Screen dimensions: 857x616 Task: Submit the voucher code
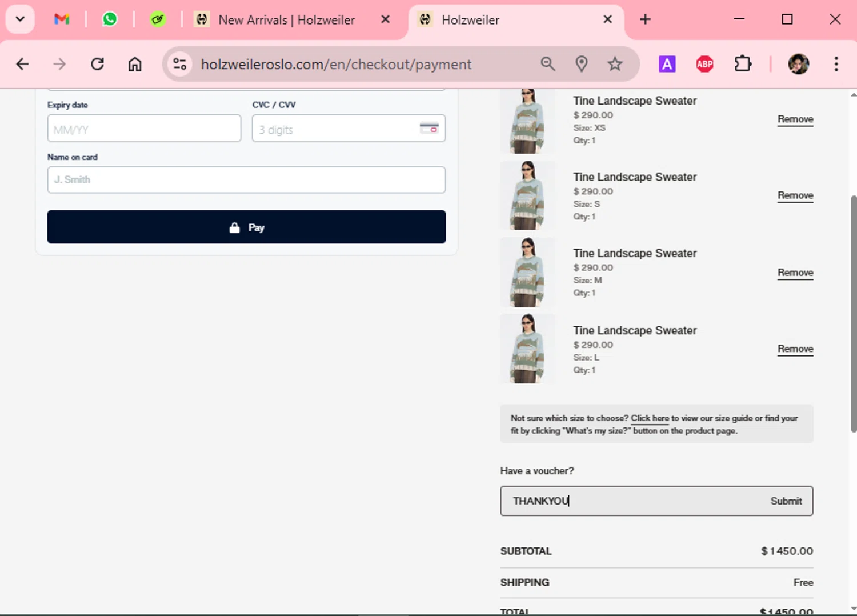[786, 501]
